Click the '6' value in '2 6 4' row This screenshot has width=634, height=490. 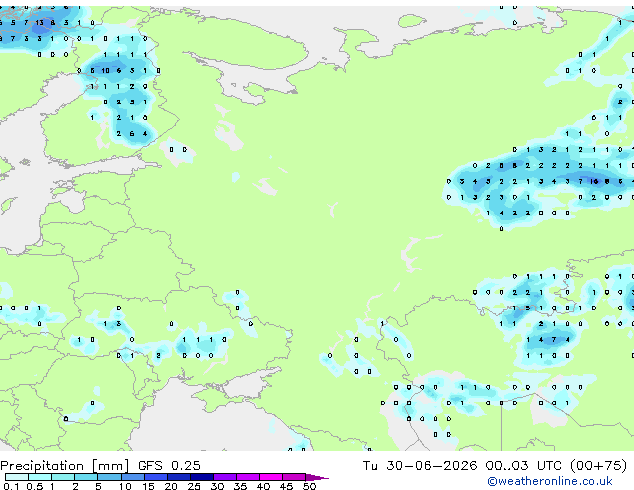[132, 133]
